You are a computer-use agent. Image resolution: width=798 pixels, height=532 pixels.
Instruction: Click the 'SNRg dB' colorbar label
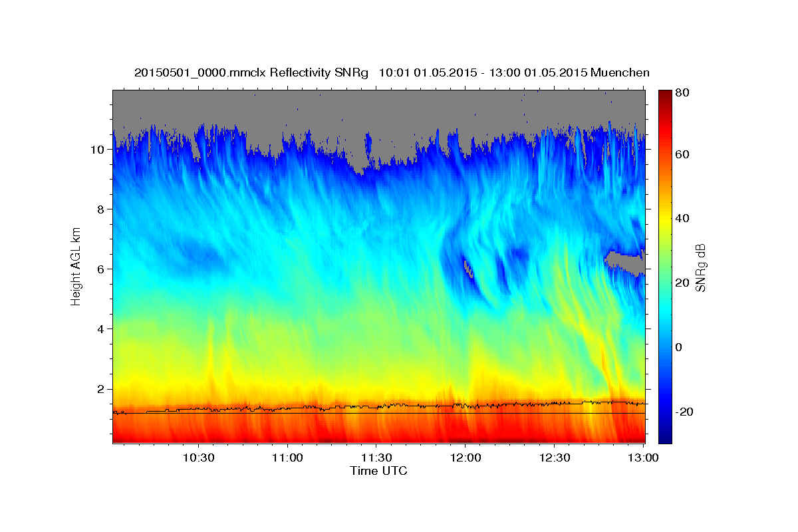point(700,267)
